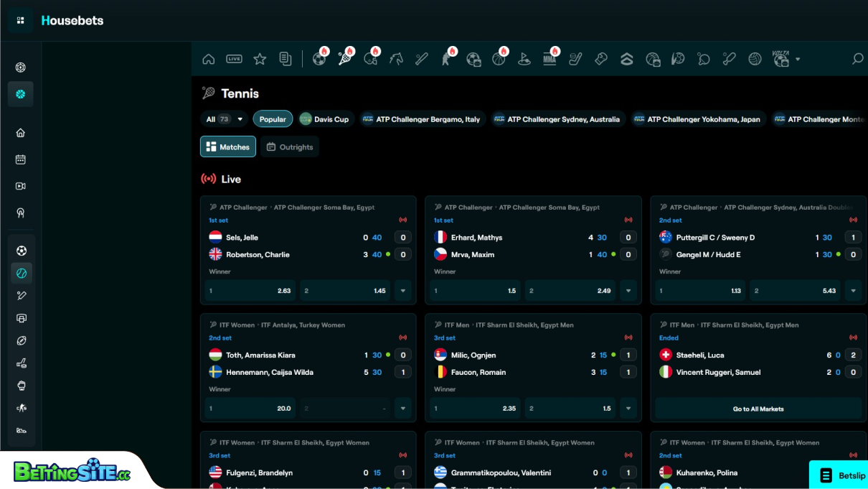Click odds 2.63 for Sels winner

pyautogui.click(x=250, y=290)
